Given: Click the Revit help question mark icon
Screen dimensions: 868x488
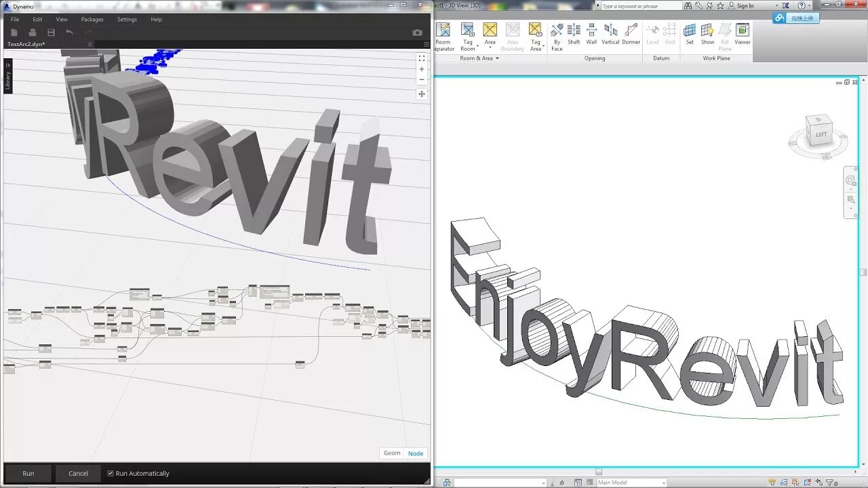Looking at the screenshot, I should click(801, 5).
